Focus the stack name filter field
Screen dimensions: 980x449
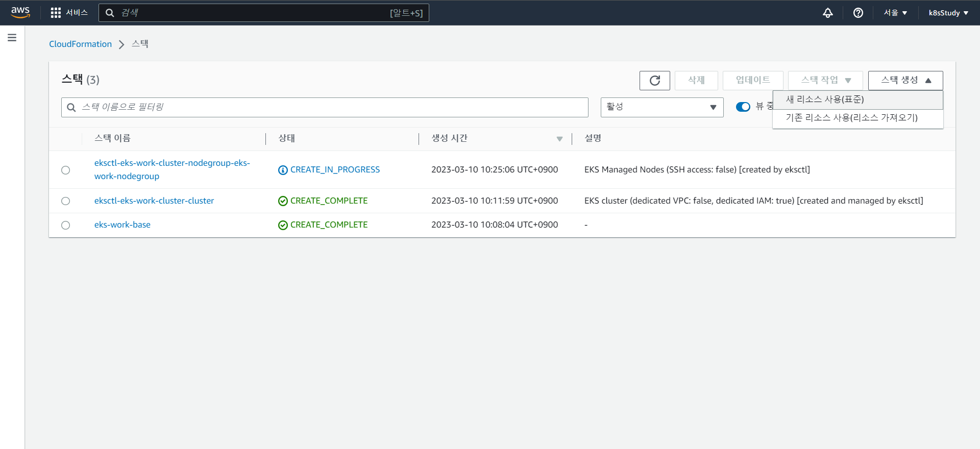click(x=325, y=107)
